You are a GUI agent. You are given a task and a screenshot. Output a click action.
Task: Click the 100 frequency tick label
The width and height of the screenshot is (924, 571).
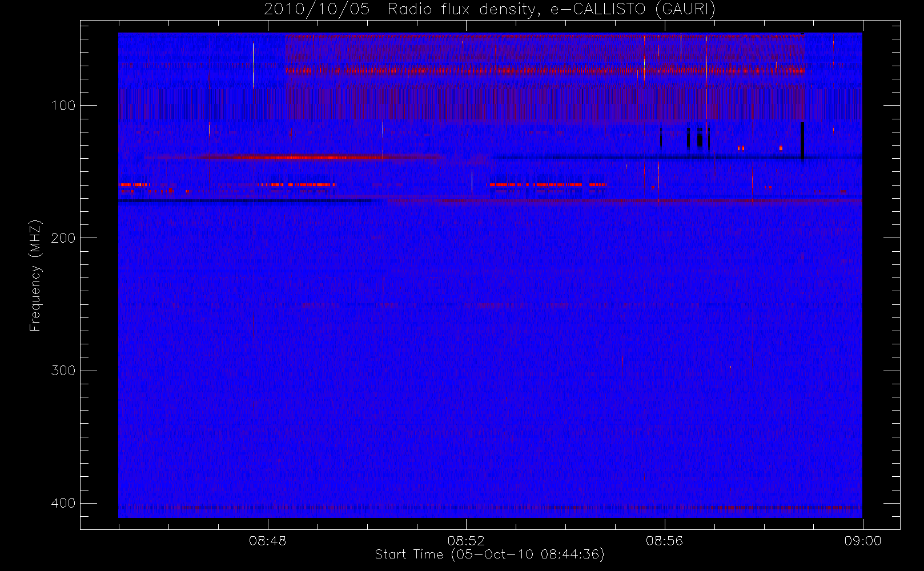[x=63, y=106]
